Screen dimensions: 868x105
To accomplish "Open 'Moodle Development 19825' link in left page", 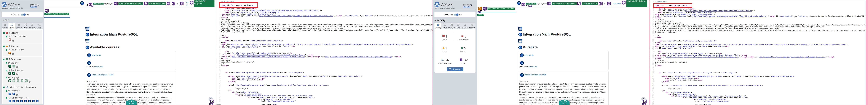I will point(102,75).
